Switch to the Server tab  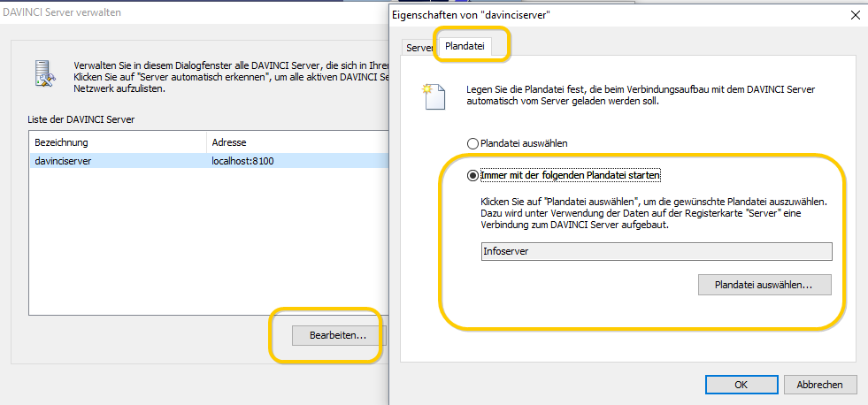coord(419,48)
